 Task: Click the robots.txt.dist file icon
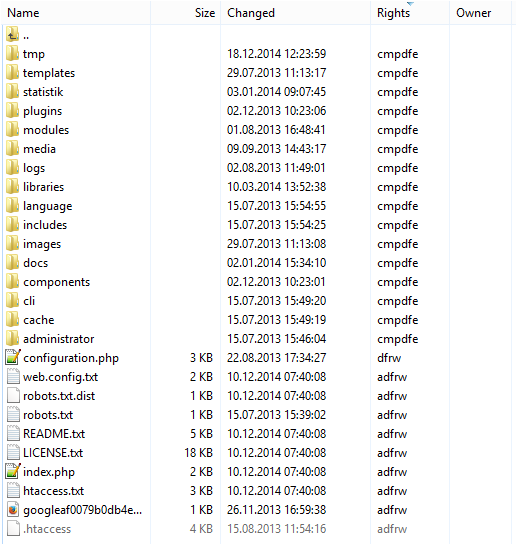(13, 396)
